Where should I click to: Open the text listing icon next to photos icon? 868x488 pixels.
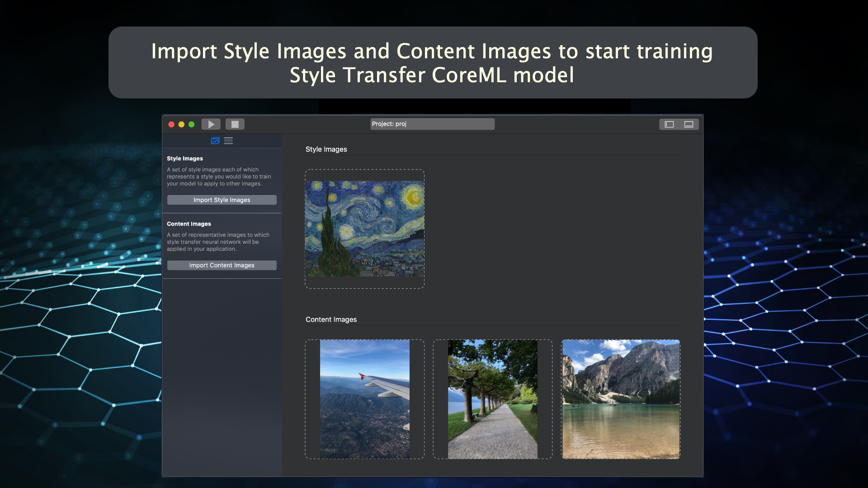(x=228, y=141)
